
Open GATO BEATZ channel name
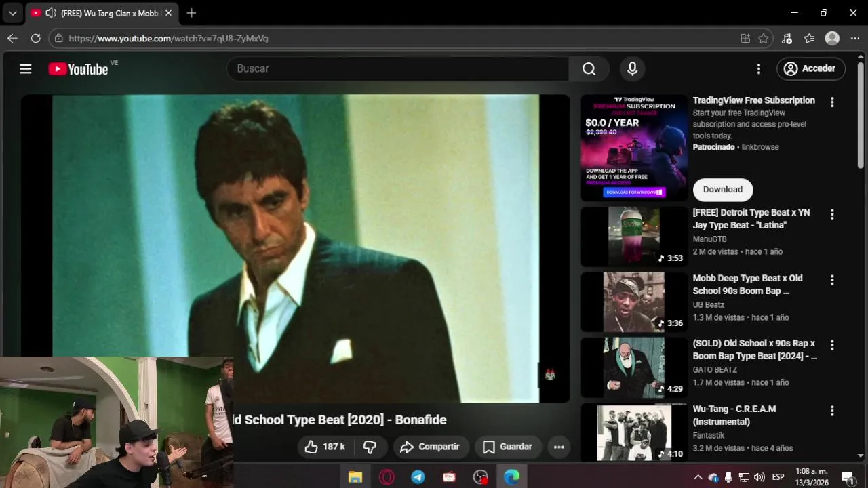tap(715, 370)
